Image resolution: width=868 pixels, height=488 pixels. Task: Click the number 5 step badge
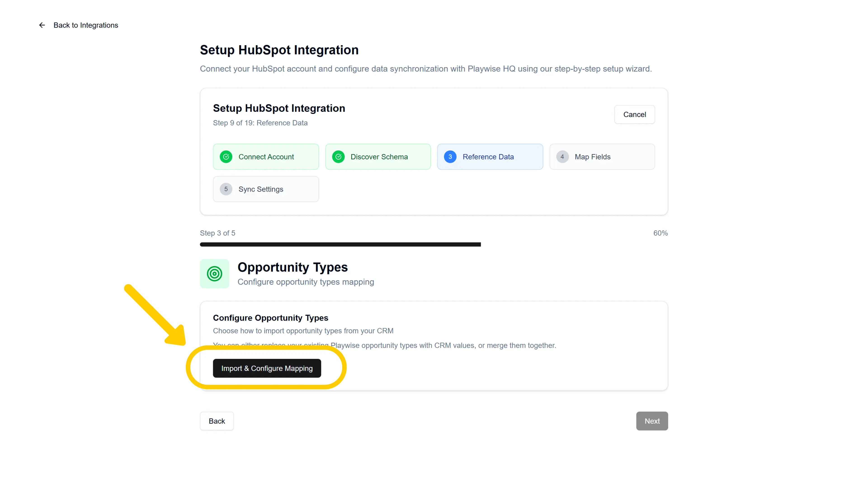pos(226,189)
